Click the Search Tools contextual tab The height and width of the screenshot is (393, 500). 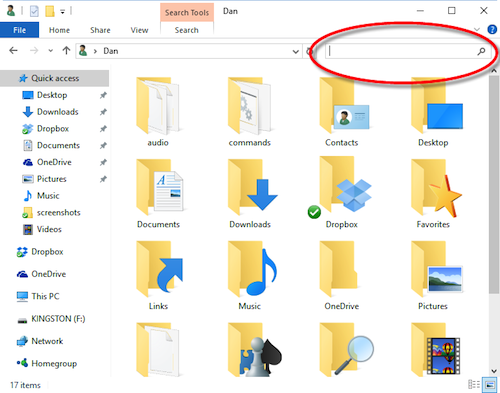click(x=187, y=12)
